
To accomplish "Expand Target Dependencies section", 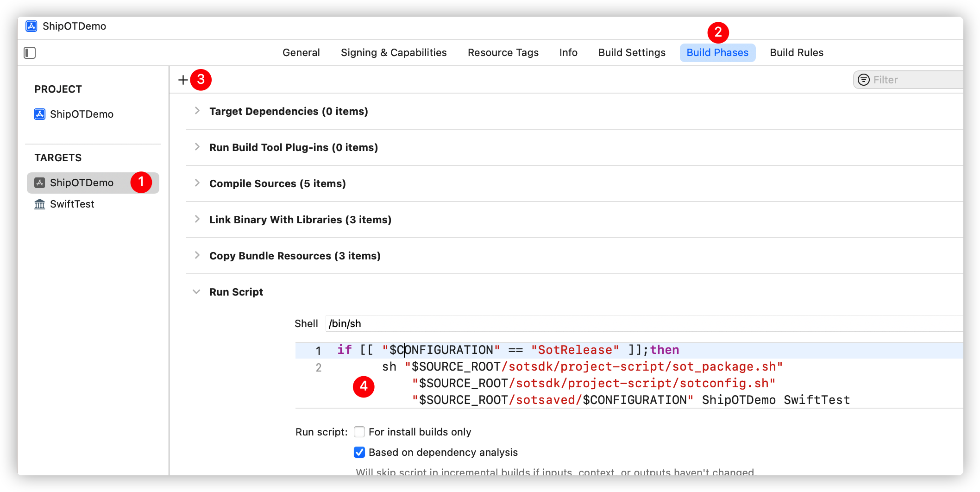I will [x=197, y=111].
